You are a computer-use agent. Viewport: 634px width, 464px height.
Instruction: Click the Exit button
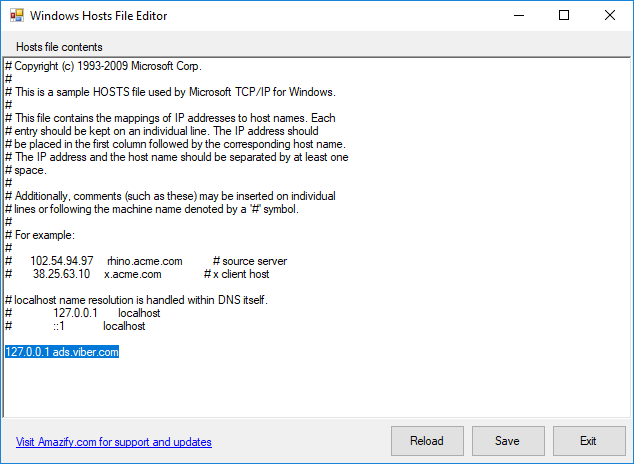click(588, 441)
